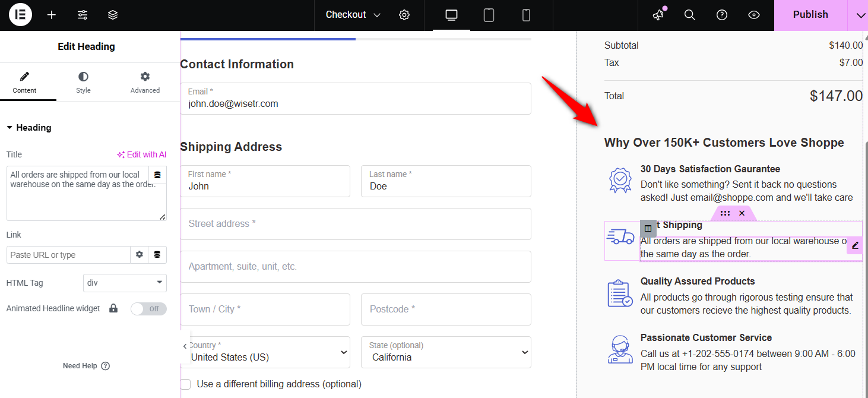
Task: Check Use a different billing address
Action: tap(186, 384)
